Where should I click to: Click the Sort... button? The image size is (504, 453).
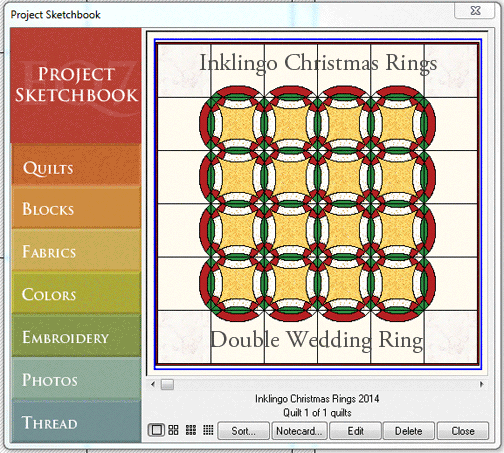pyautogui.click(x=243, y=431)
